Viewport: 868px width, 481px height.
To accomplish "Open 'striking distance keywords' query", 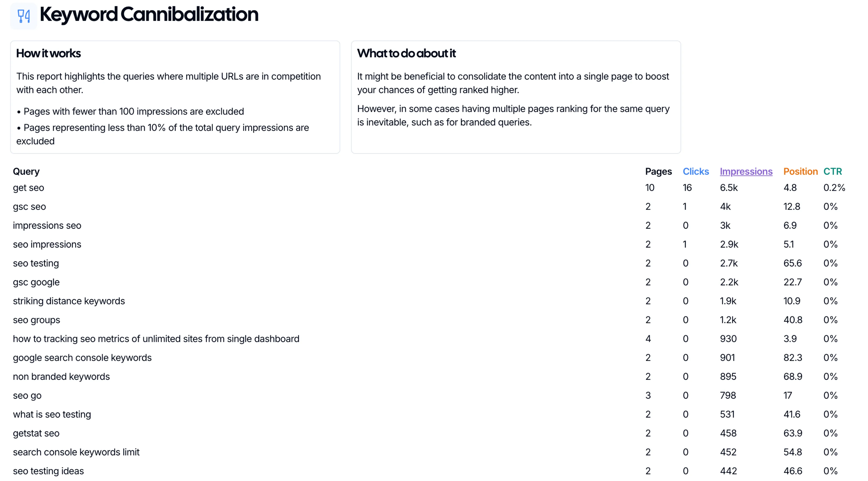I will (x=69, y=301).
